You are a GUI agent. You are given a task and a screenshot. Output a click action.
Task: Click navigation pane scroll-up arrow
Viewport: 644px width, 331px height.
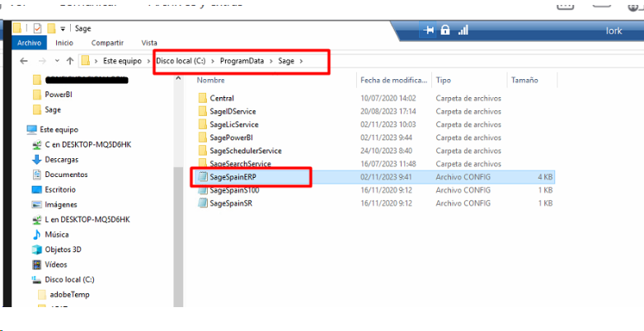coord(178,78)
